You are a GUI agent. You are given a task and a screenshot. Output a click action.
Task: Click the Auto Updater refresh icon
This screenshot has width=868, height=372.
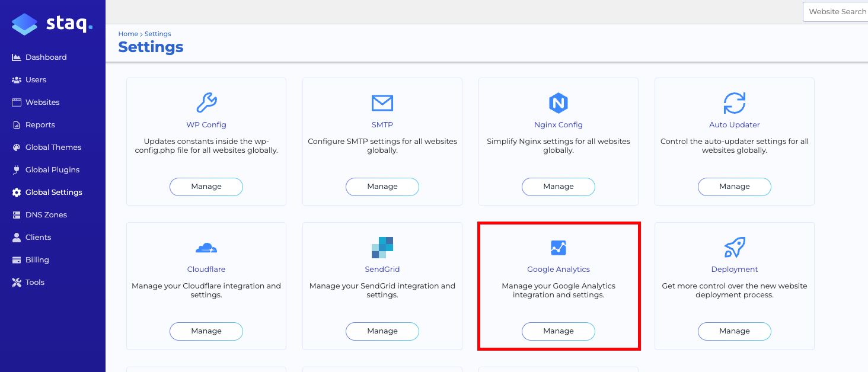(x=734, y=104)
